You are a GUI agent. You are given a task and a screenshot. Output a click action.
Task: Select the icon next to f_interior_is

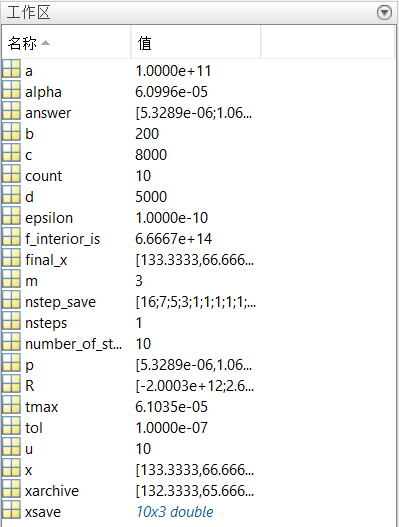pos(11,238)
